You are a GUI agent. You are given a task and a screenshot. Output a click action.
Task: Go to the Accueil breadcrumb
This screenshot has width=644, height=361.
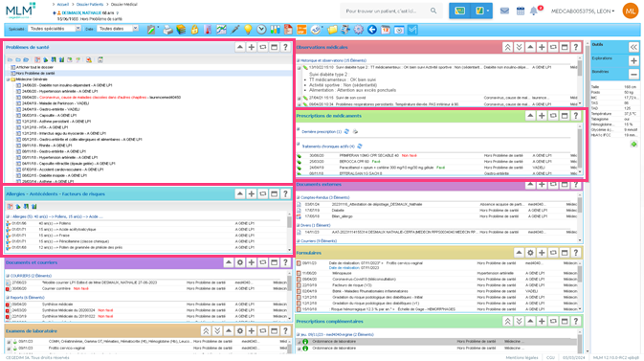pyautogui.click(x=63, y=4)
